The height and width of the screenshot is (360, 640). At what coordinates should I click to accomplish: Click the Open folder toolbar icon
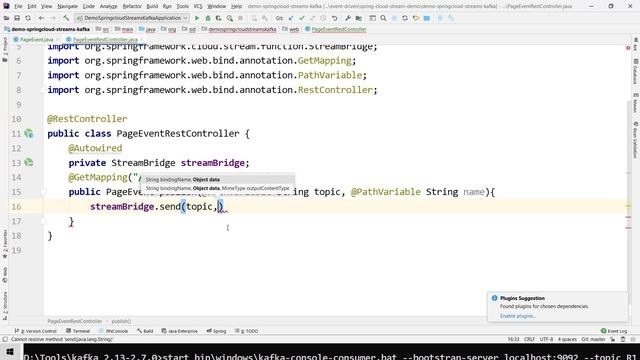click(6, 18)
